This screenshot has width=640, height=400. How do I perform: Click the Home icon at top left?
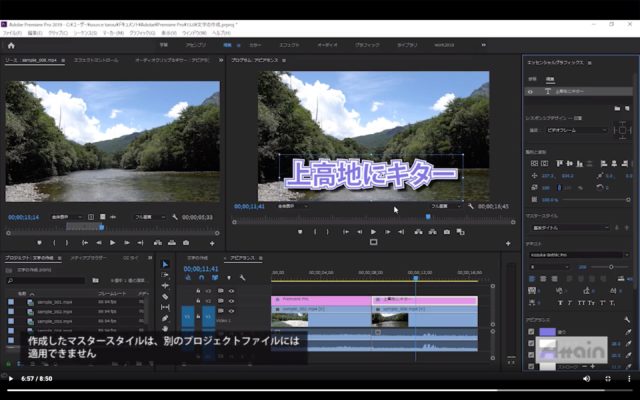11,45
